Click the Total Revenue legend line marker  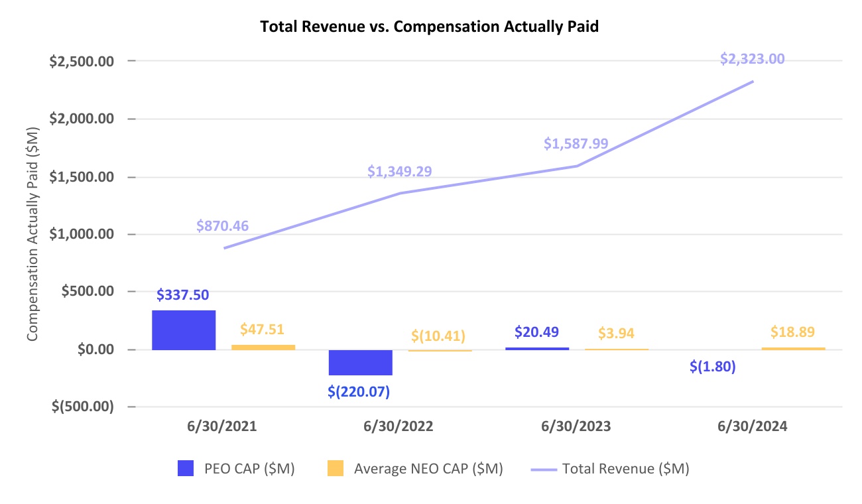pos(544,469)
